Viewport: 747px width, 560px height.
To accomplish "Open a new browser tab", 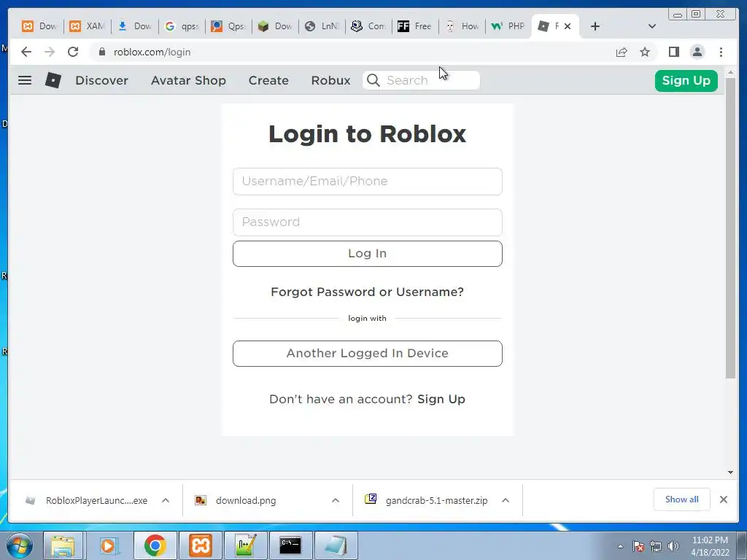I will [595, 26].
